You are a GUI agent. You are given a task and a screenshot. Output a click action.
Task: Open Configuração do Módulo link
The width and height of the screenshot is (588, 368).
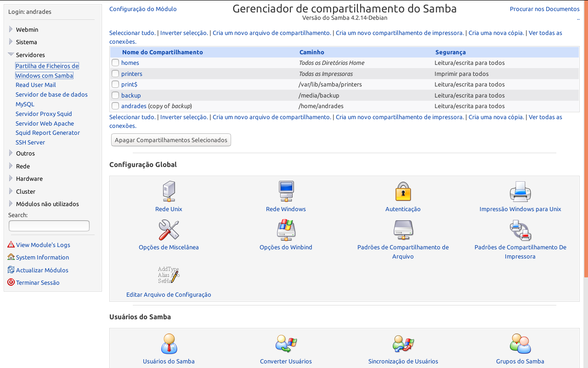tap(143, 9)
